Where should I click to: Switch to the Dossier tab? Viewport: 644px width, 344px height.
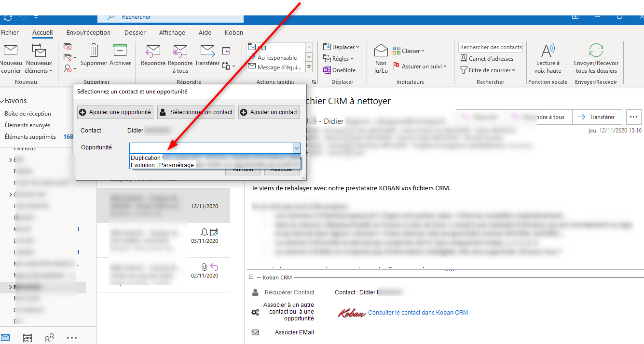click(135, 33)
